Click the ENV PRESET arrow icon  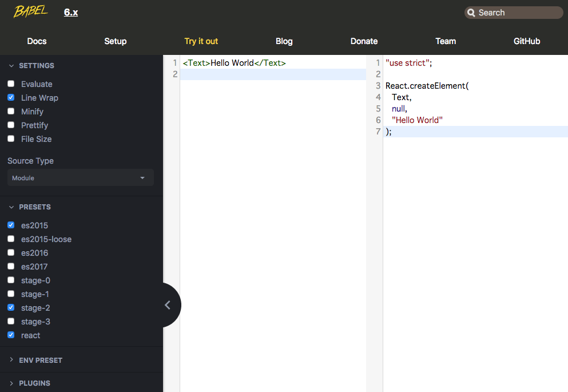[x=11, y=360]
